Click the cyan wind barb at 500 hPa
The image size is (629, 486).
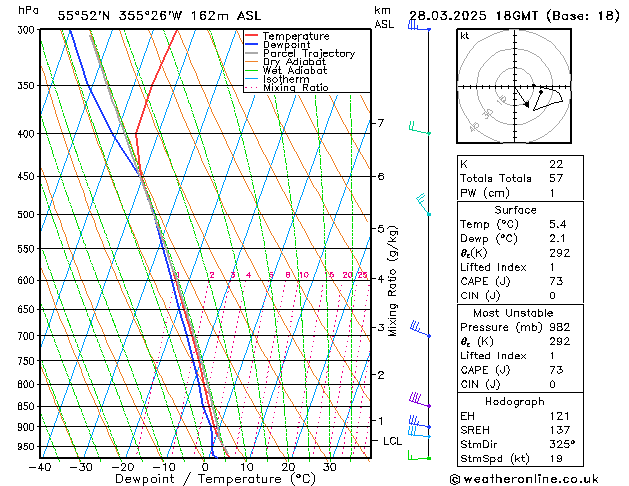(423, 205)
